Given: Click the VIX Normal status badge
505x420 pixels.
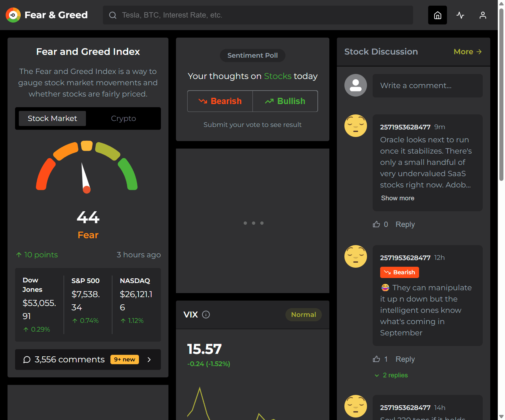Looking at the screenshot, I should 303,315.
